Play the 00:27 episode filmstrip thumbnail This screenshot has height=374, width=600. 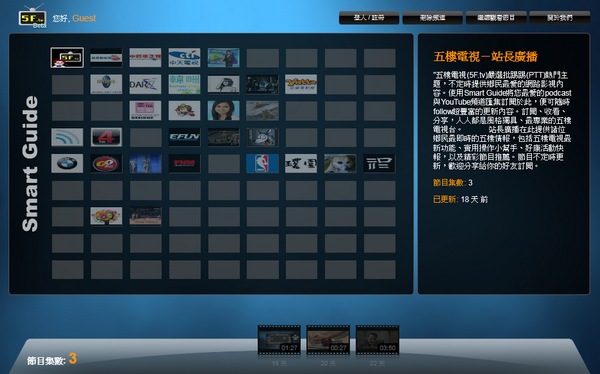click(328, 340)
